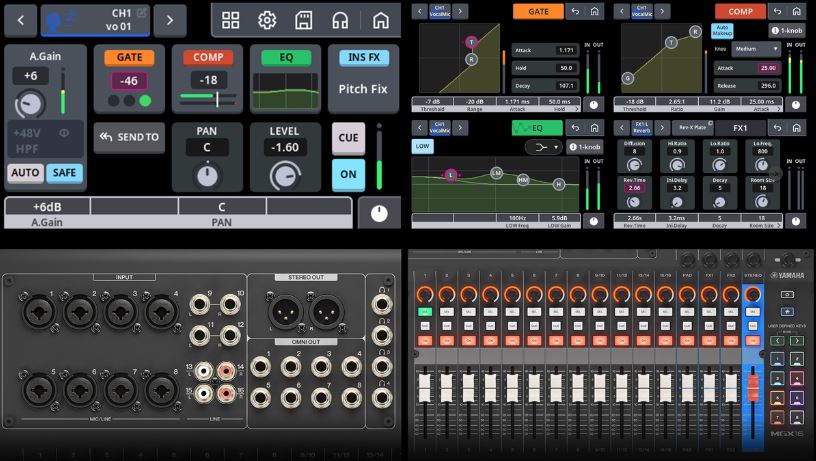Enable the SAFE gain button

(64, 173)
